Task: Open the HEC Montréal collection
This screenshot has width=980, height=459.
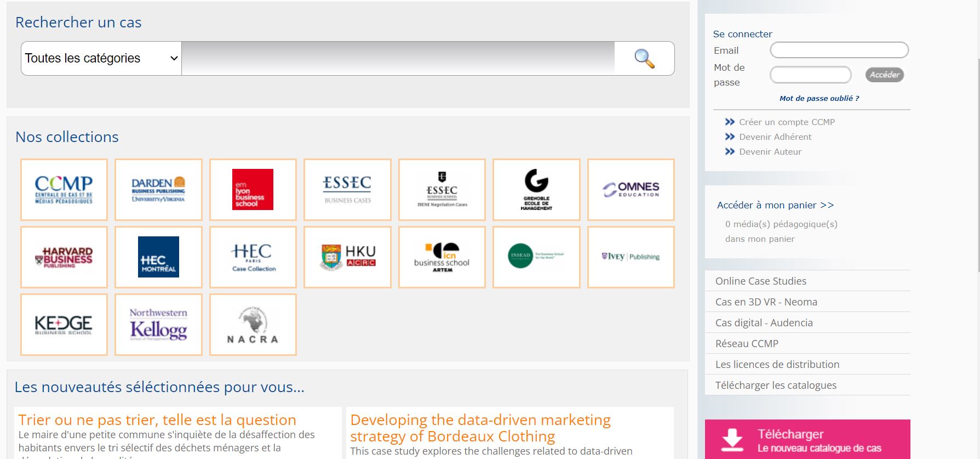Action: click(x=158, y=257)
